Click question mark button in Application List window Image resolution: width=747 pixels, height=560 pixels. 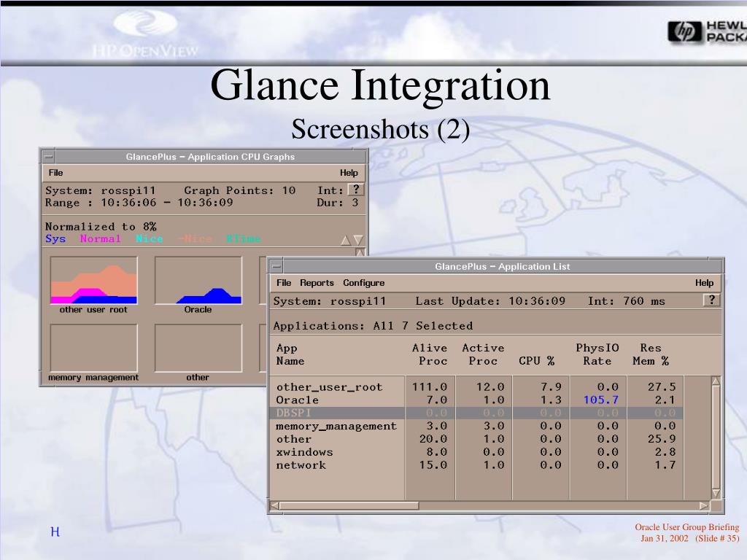[711, 300]
